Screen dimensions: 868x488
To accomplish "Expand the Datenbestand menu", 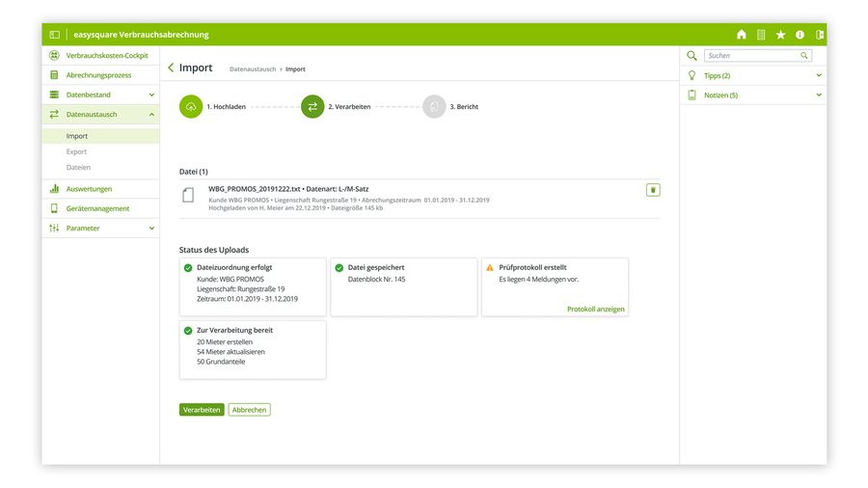I will (x=151, y=95).
